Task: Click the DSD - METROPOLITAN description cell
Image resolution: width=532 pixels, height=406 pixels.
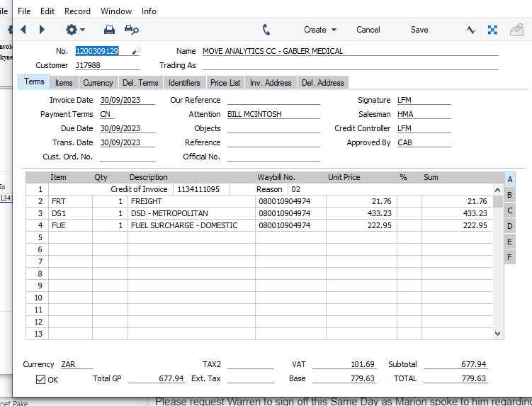Action: pyautogui.click(x=191, y=213)
